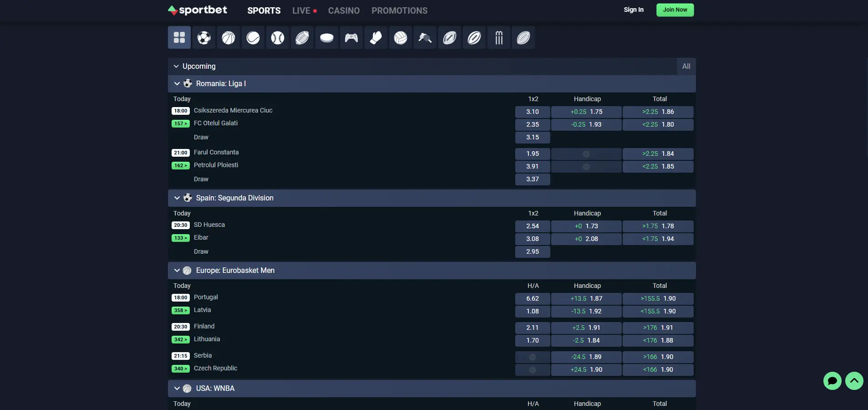Viewport: 868px width, 410px height.
Task: Select the 3.10 odds for Csikszereda Miercurea Ciuc
Action: point(532,112)
